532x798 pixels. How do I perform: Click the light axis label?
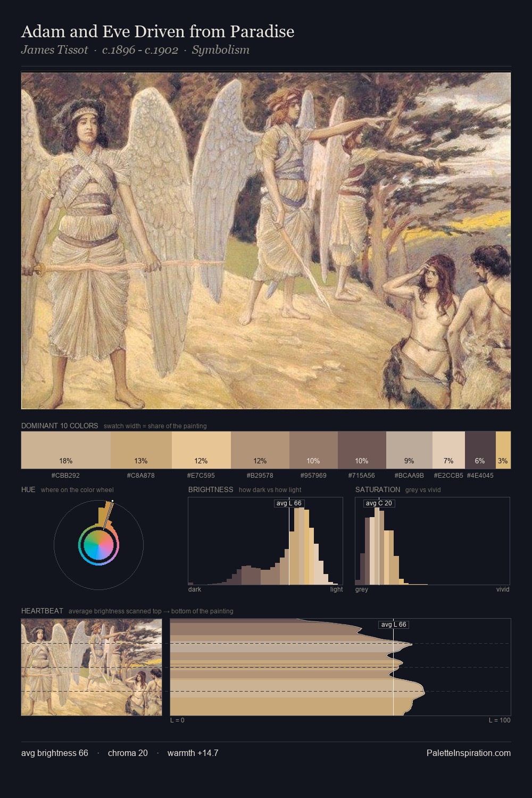click(x=337, y=589)
